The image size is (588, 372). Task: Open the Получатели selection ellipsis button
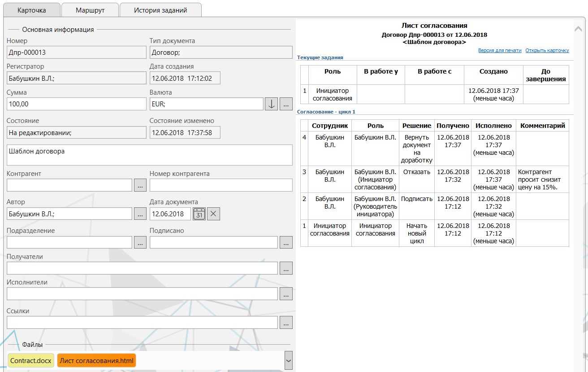click(286, 268)
